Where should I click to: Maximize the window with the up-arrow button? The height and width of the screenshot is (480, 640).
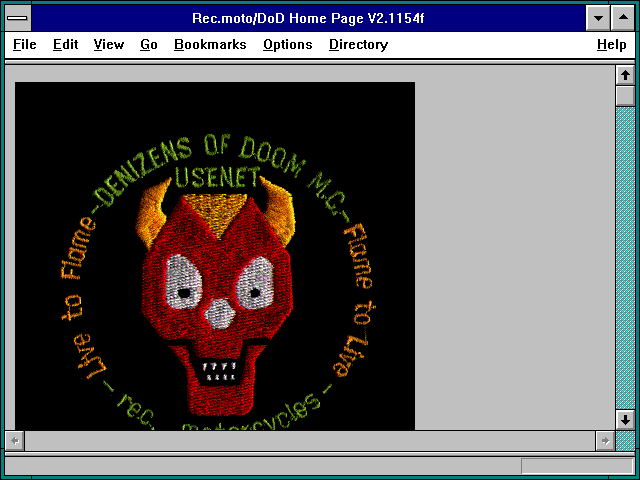(x=623, y=18)
